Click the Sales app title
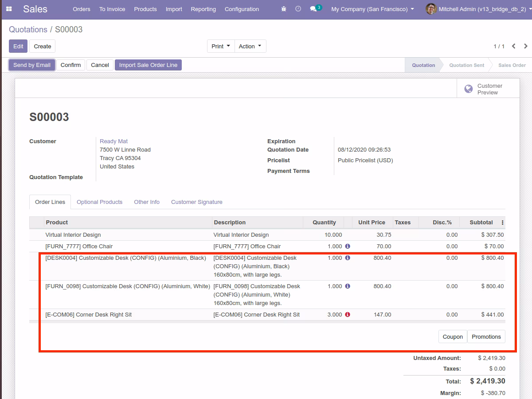The height and width of the screenshot is (399, 532). (x=35, y=9)
